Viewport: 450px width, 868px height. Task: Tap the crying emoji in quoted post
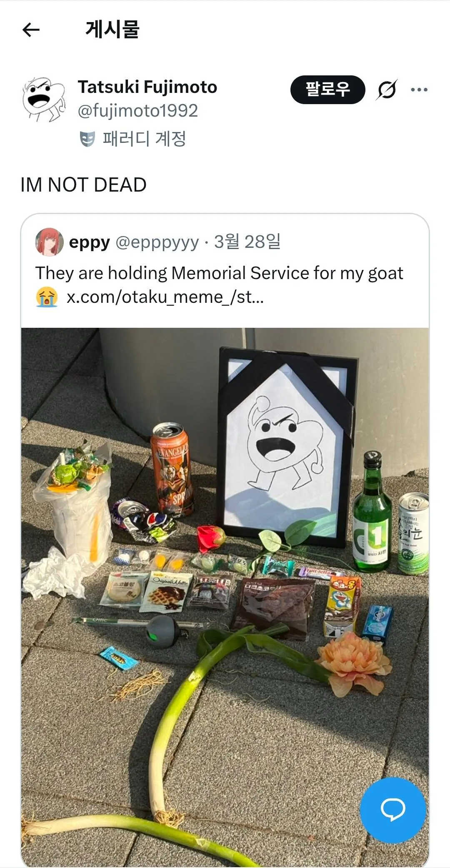click(x=47, y=297)
